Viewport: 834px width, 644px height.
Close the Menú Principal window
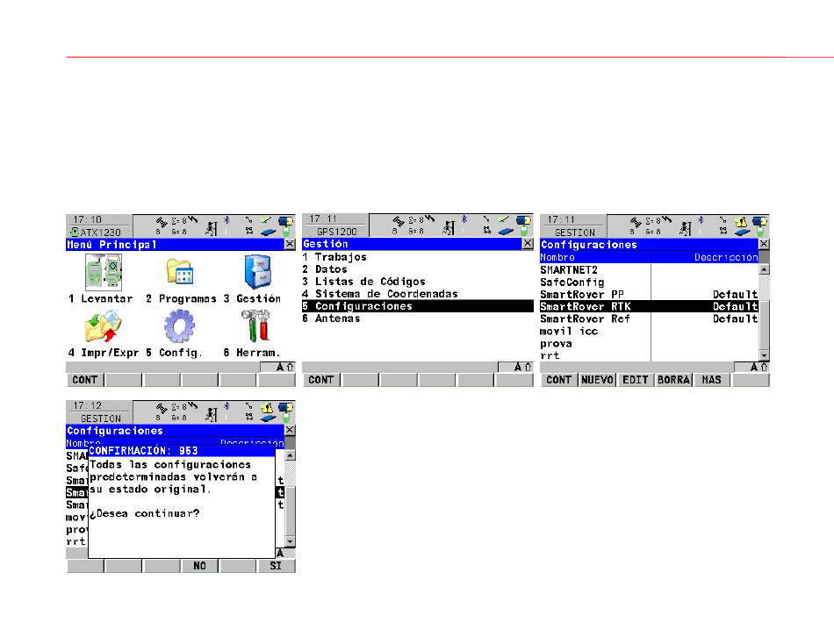point(291,245)
